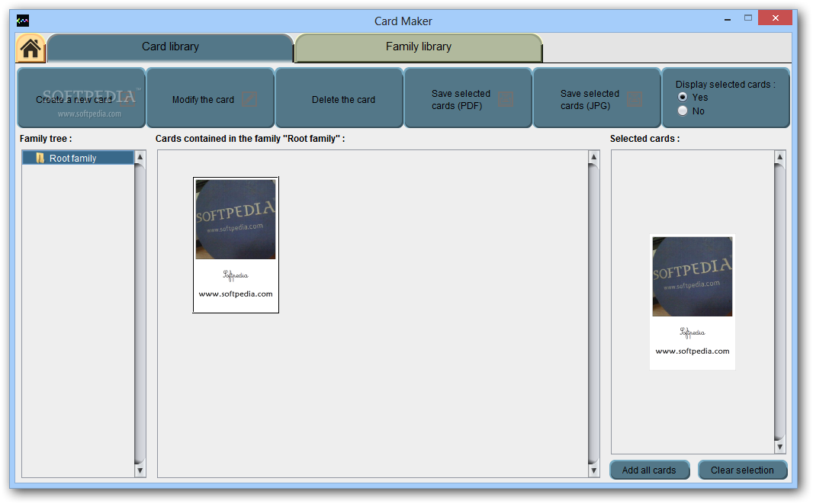
Task: Set Display selected cards to Yes
Action: tap(683, 98)
